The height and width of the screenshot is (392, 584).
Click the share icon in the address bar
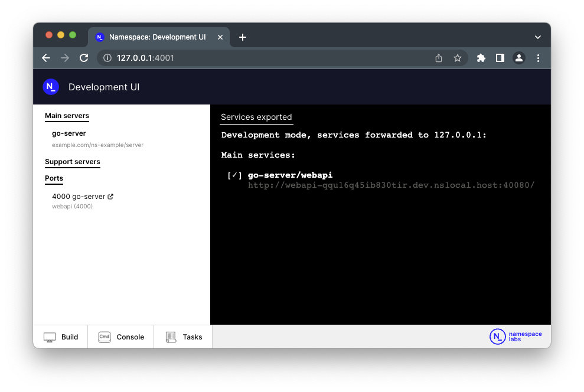(438, 58)
